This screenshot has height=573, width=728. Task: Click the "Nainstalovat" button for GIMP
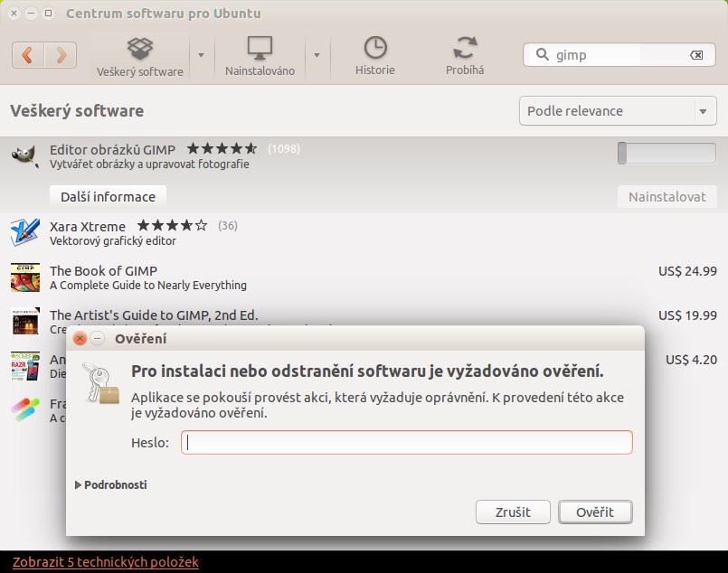pyautogui.click(x=667, y=195)
